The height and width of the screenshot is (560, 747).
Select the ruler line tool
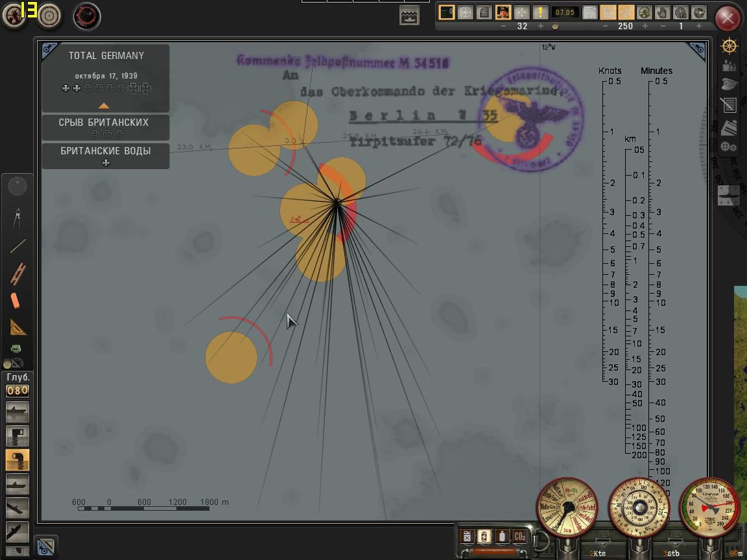coord(18,246)
